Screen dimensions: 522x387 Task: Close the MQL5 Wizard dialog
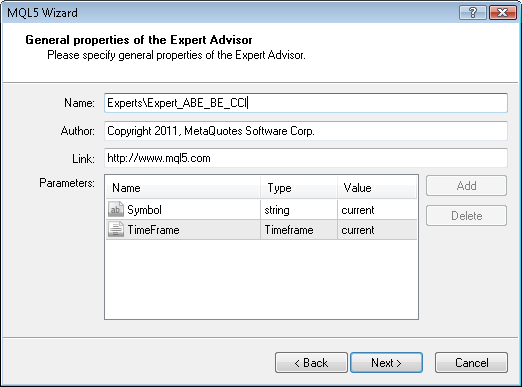tap(502, 13)
